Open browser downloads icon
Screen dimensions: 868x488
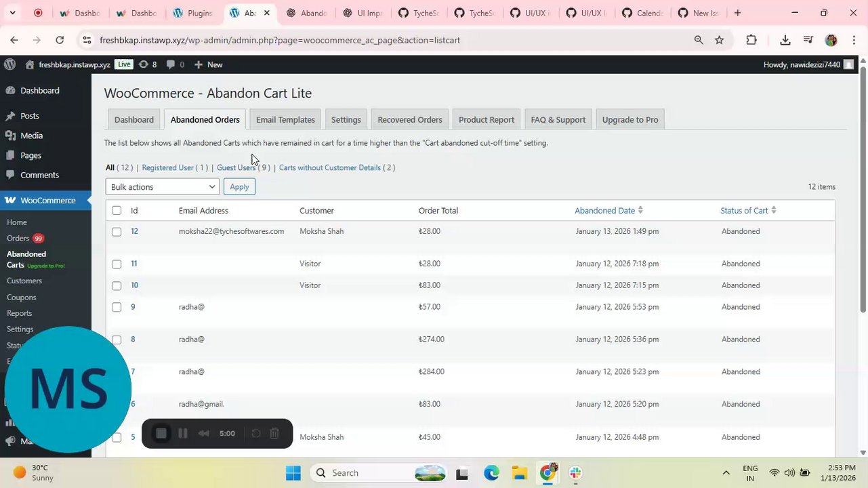(785, 40)
